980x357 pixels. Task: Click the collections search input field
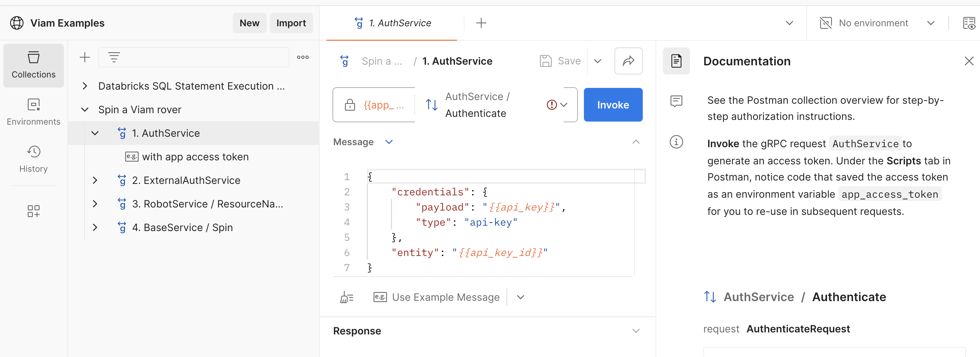tap(194, 58)
